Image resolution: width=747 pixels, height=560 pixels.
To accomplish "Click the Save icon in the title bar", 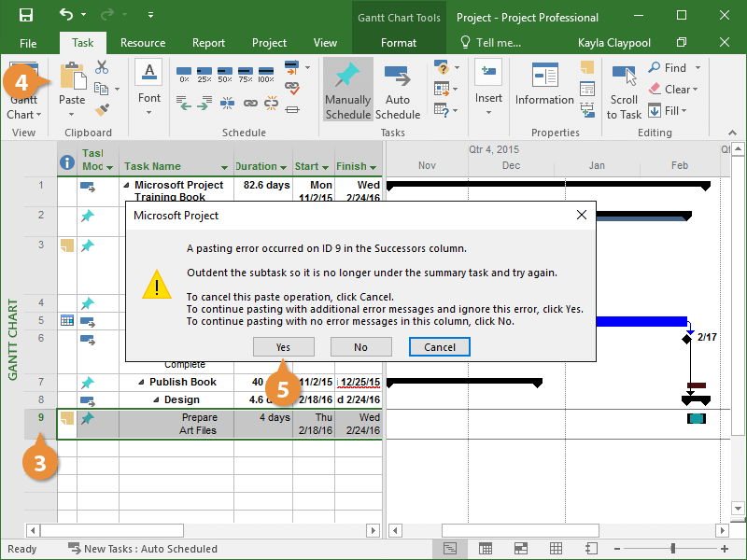I will [25, 15].
